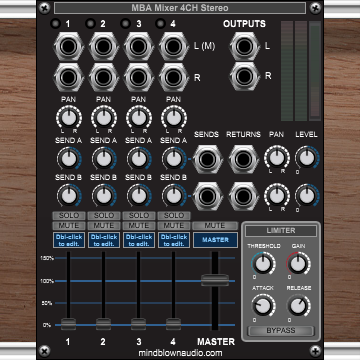This screenshot has height=360, width=360.
Task: Solo channel 1
Action: (69, 215)
